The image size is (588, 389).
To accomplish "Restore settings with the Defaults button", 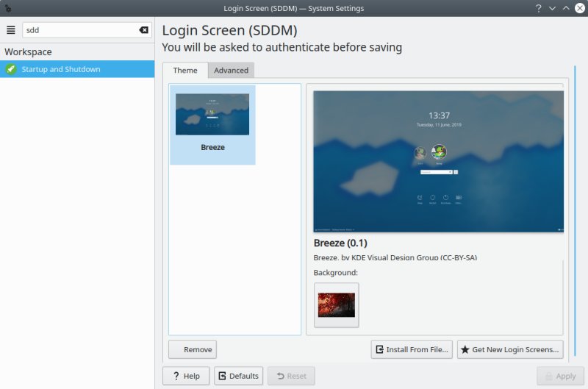I will click(238, 376).
